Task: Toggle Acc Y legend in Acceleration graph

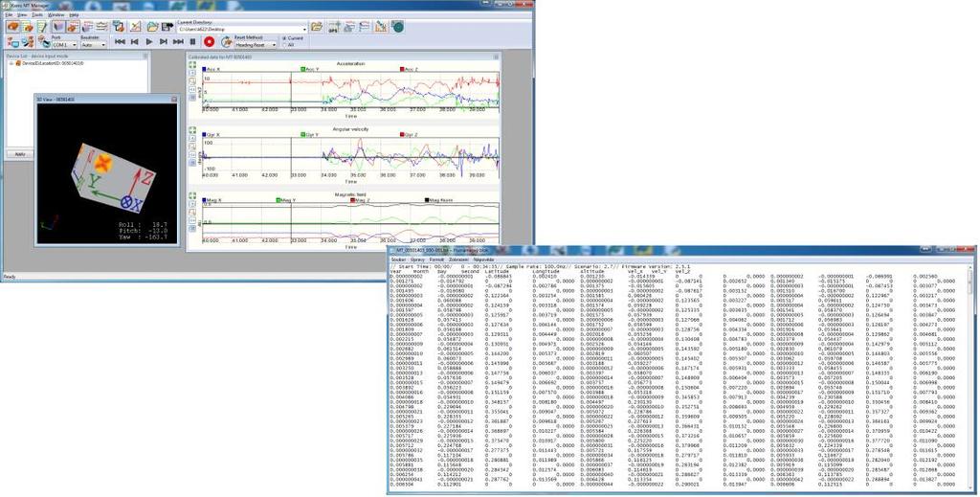Action: 310,69
